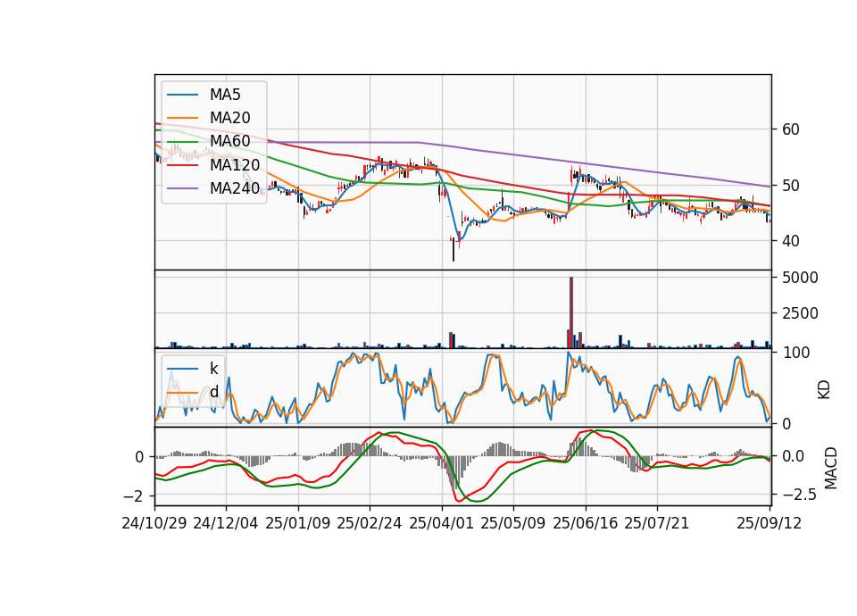Click the 24/12/04 date tick label
This screenshot has width=857, height=616.
226,523
